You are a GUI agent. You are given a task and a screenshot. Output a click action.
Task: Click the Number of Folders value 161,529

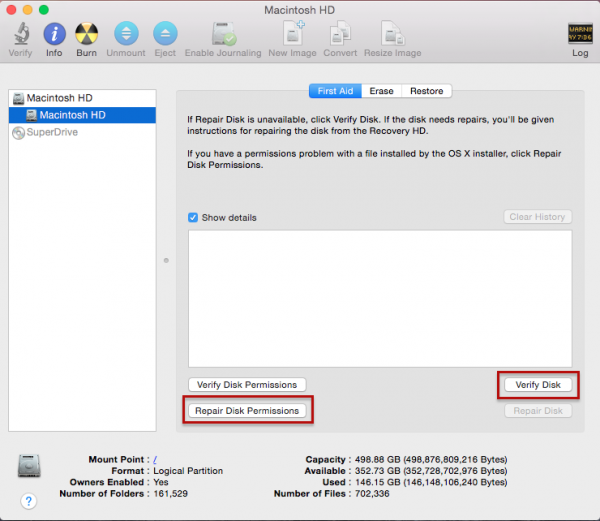click(x=171, y=494)
